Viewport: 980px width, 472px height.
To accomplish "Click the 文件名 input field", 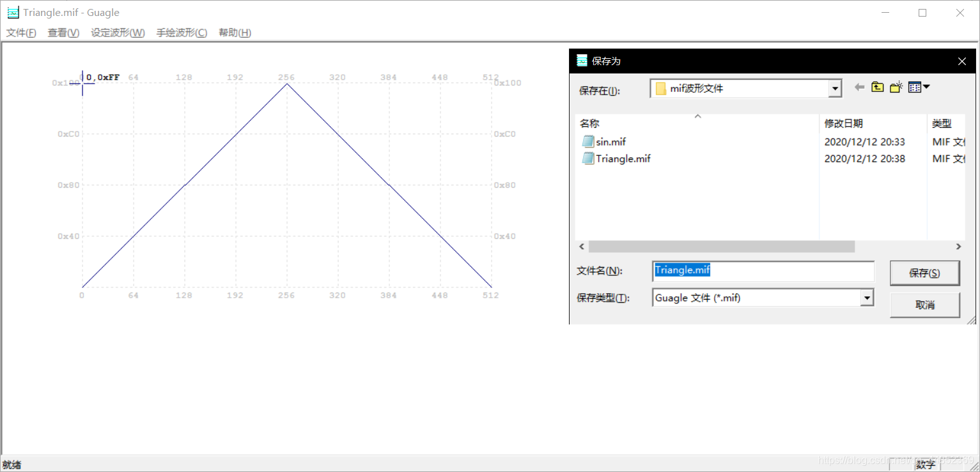I will (x=763, y=271).
